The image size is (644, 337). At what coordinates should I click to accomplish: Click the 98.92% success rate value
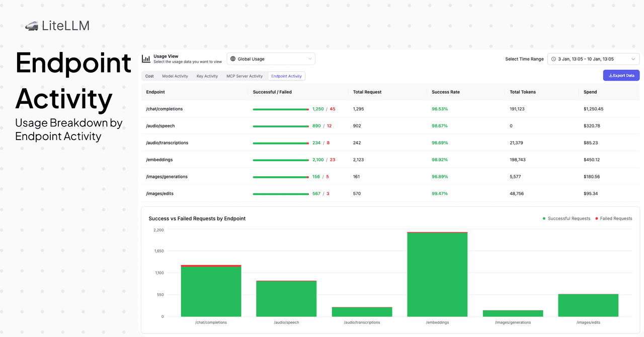coord(440,160)
